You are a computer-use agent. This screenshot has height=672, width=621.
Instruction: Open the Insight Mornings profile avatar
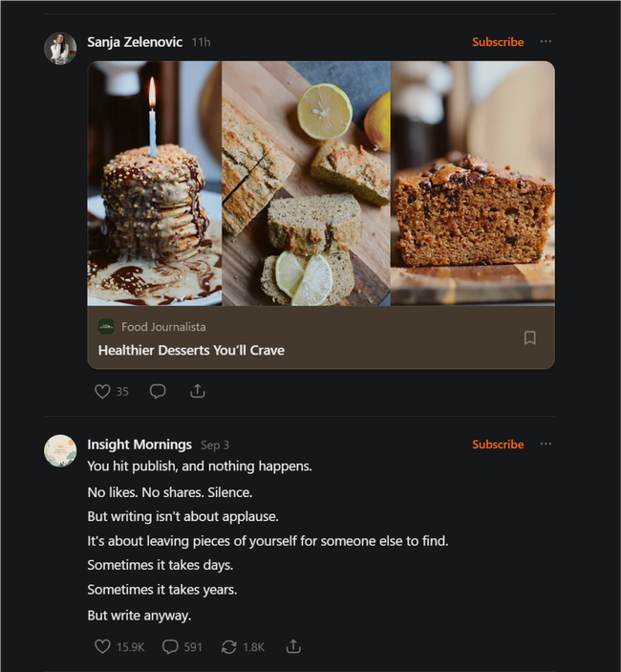pyautogui.click(x=60, y=450)
